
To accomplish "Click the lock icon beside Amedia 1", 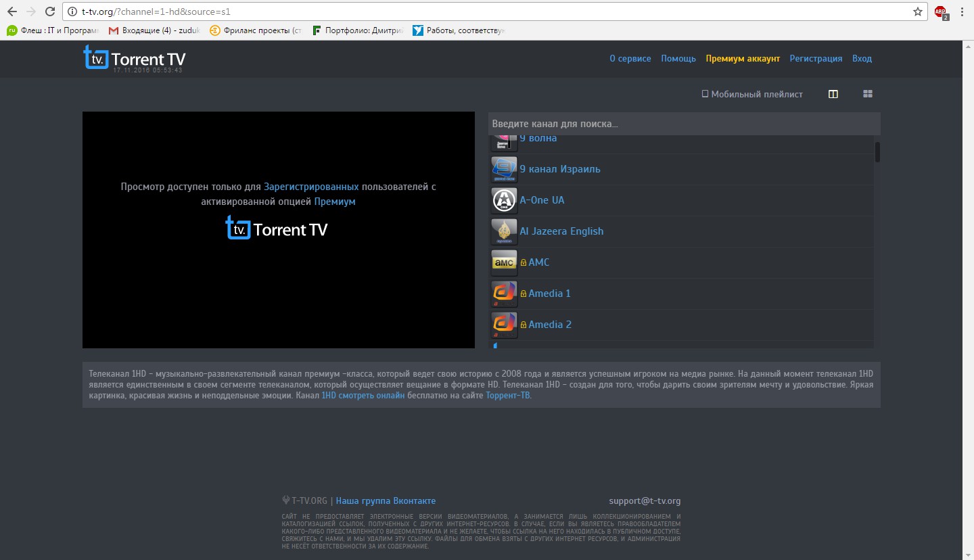I will point(523,294).
